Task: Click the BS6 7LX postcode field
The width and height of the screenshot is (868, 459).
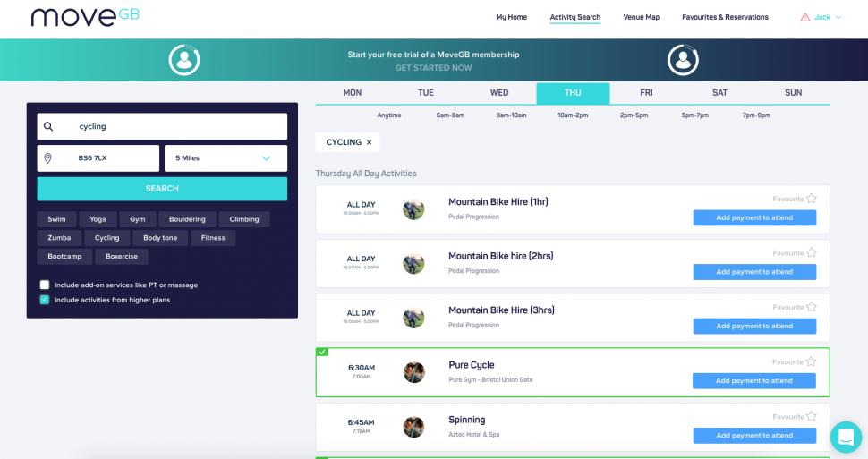Action: coord(98,158)
